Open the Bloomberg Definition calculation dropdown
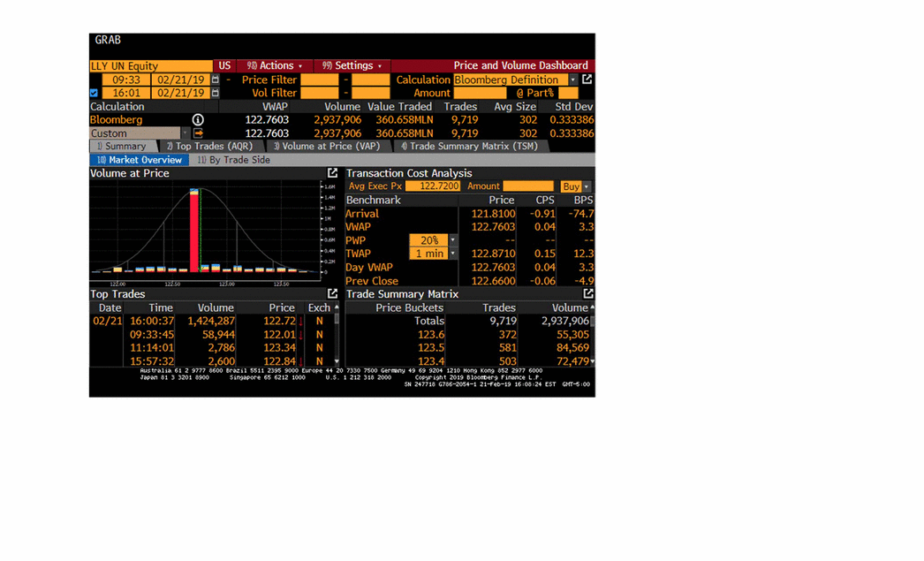The width and height of the screenshot is (924, 561). point(573,80)
